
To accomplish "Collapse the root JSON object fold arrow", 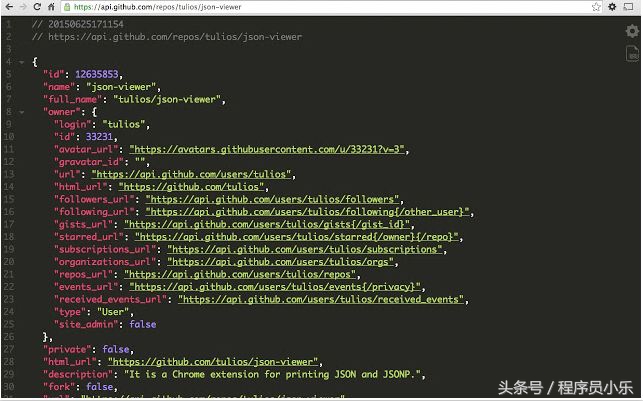I will (x=20, y=62).
